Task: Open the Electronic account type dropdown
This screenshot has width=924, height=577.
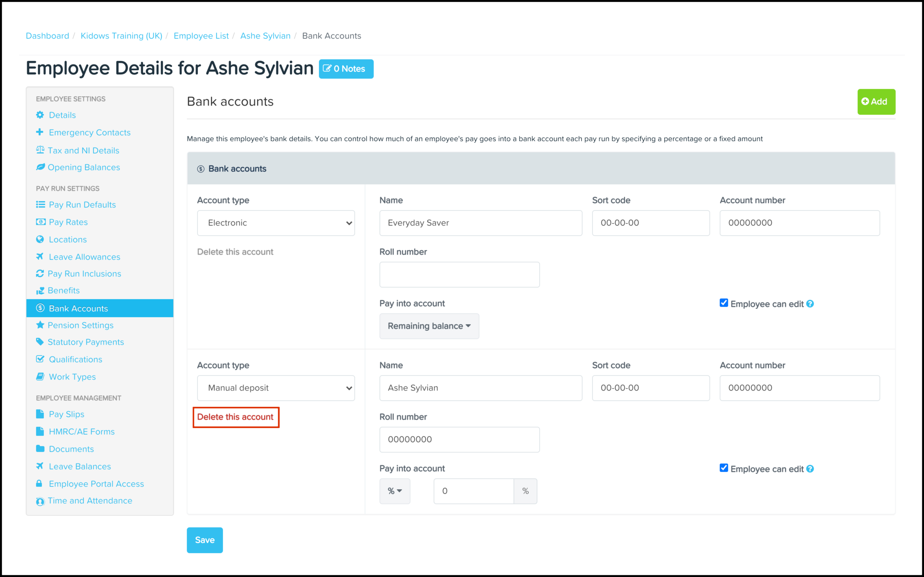Action: point(276,223)
